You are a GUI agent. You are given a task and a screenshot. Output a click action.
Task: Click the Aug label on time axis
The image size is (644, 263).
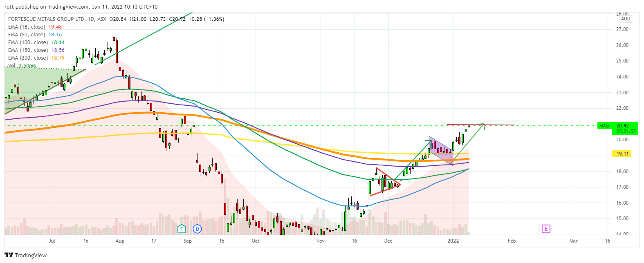[120, 241]
